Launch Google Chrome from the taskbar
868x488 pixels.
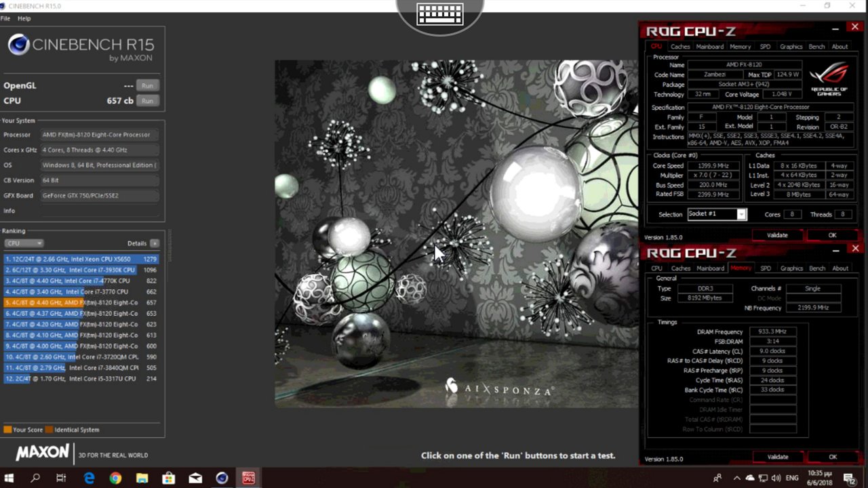pos(115,478)
